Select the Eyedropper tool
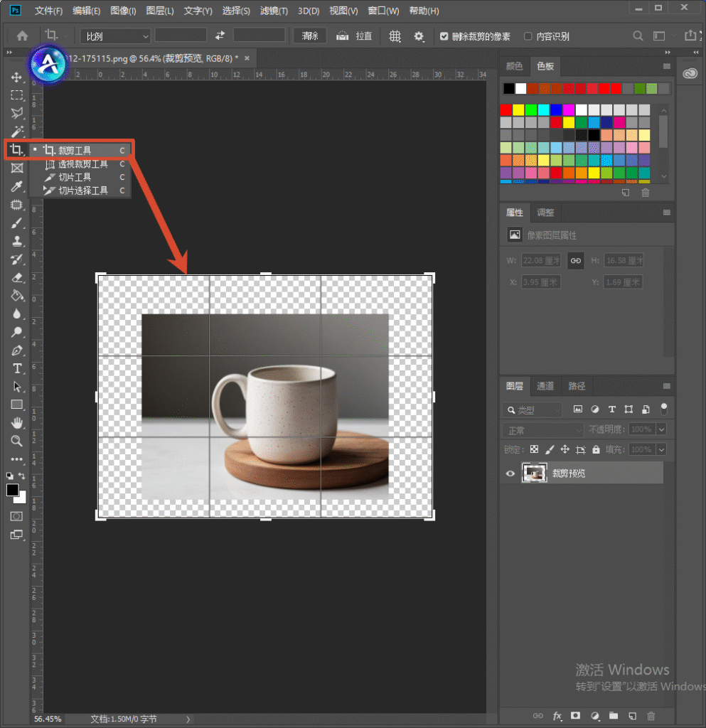The image size is (706, 728). click(17, 187)
